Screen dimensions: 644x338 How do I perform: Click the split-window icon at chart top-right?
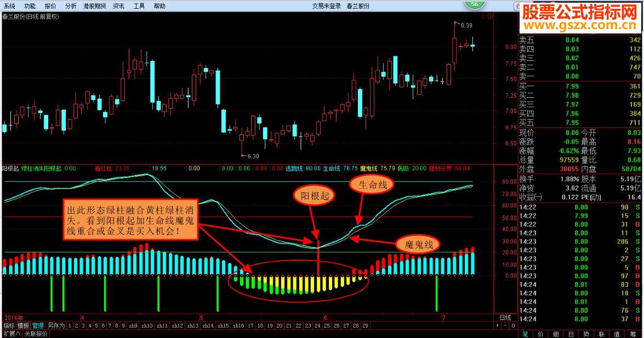[491, 16]
